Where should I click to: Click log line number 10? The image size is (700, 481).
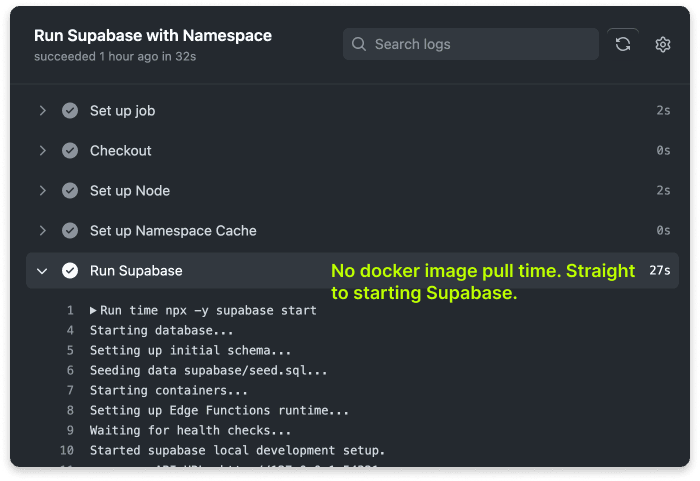(x=67, y=450)
